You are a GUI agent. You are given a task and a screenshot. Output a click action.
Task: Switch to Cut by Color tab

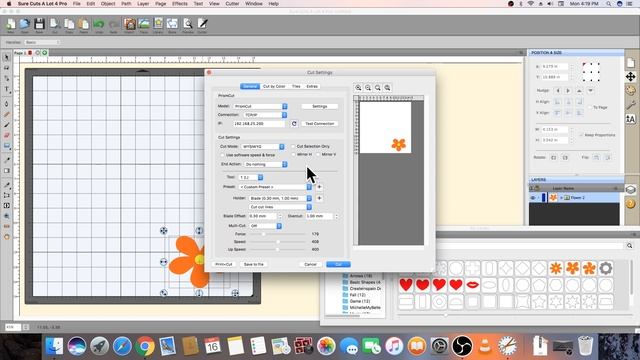pos(274,87)
